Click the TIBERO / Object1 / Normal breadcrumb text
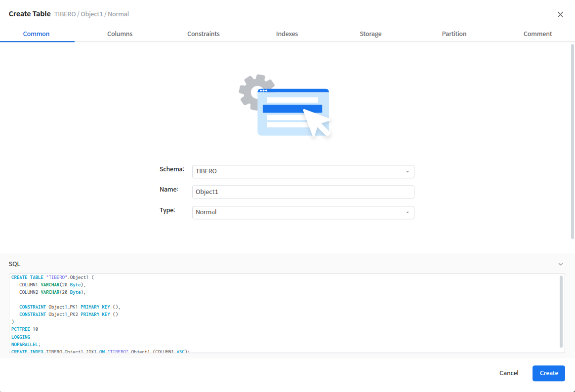This screenshot has height=392, width=575. [x=91, y=14]
